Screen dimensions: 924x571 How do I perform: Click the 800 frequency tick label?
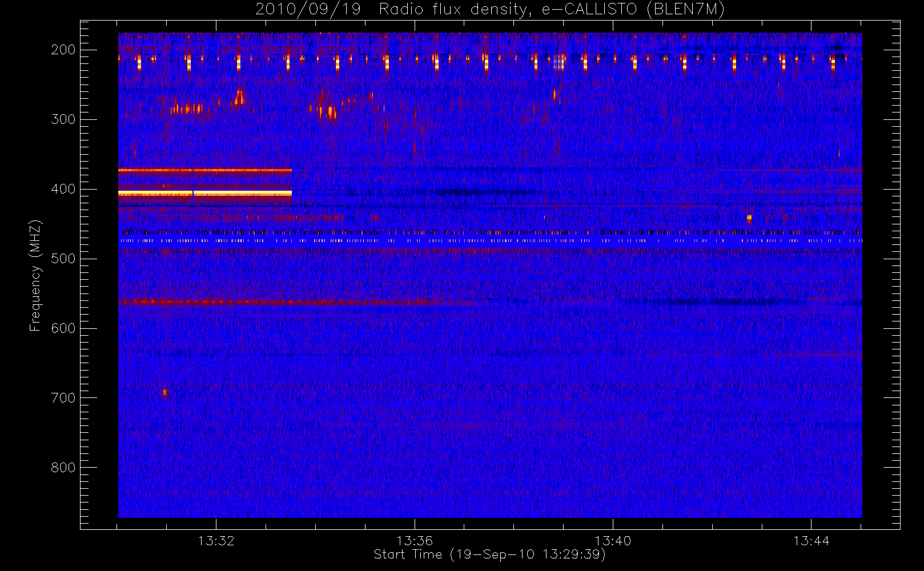pyautogui.click(x=63, y=468)
